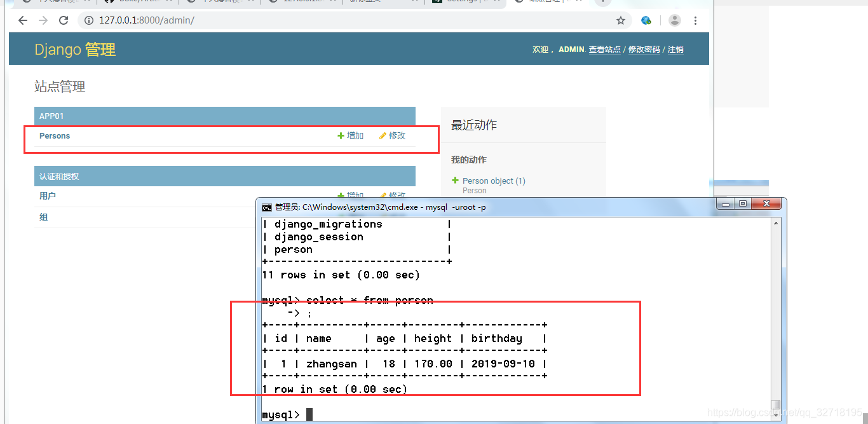Image resolution: width=868 pixels, height=424 pixels.
Task: Click django_session in the table list
Action: [x=319, y=236]
